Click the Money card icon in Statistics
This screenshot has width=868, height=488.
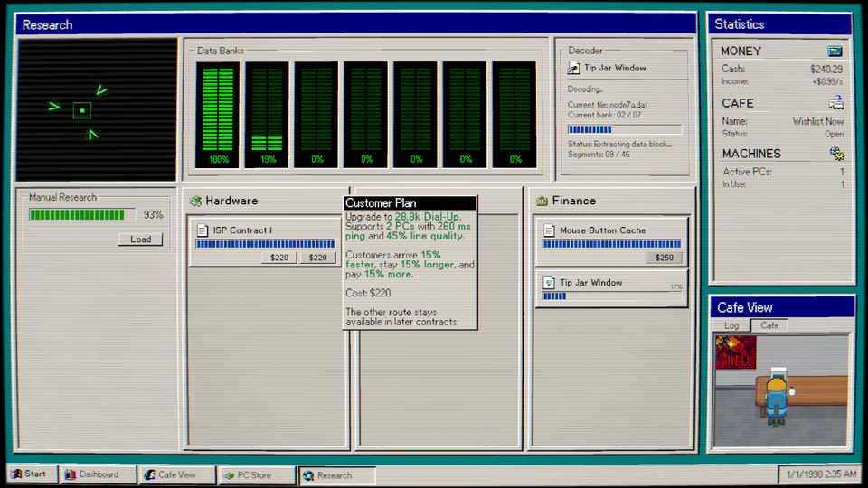point(835,52)
